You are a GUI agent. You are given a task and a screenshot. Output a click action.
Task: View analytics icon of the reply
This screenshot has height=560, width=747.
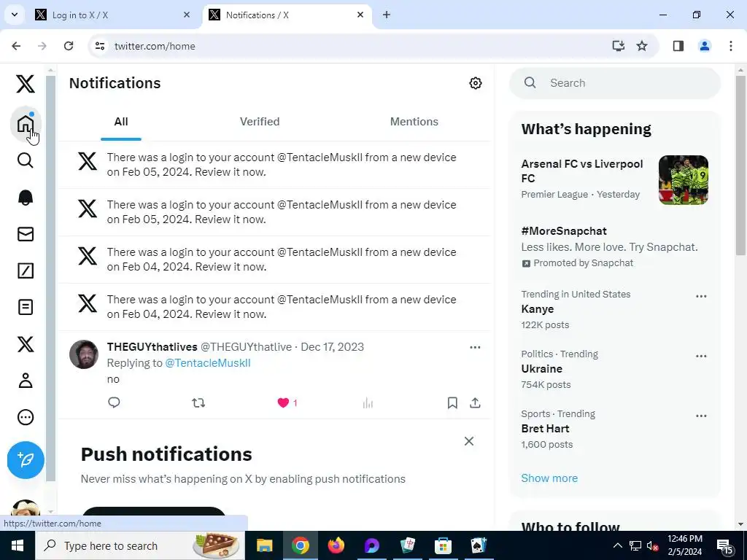pyautogui.click(x=368, y=402)
